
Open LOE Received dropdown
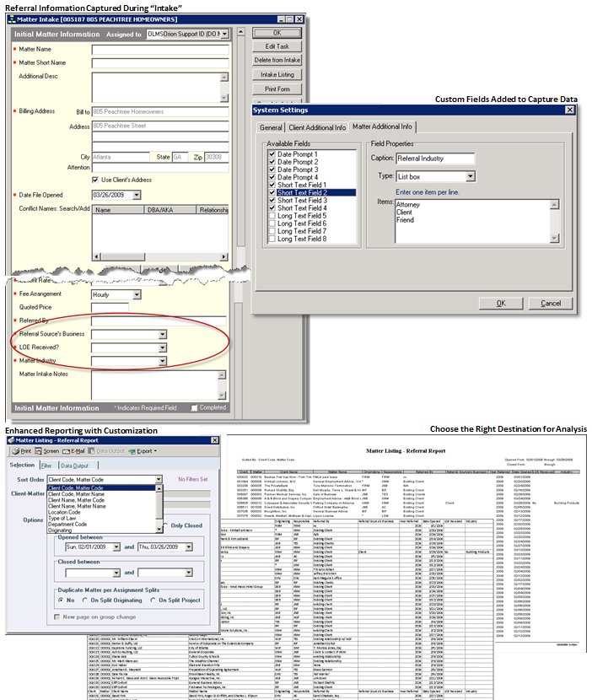click(163, 347)
